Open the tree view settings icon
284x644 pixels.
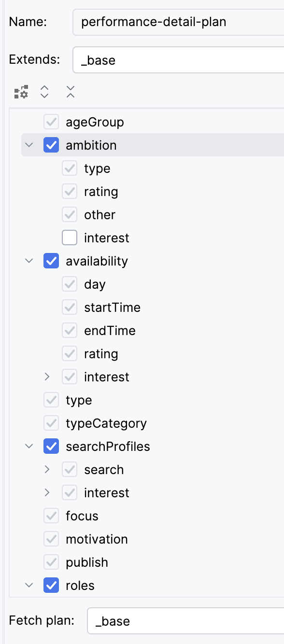21,92
